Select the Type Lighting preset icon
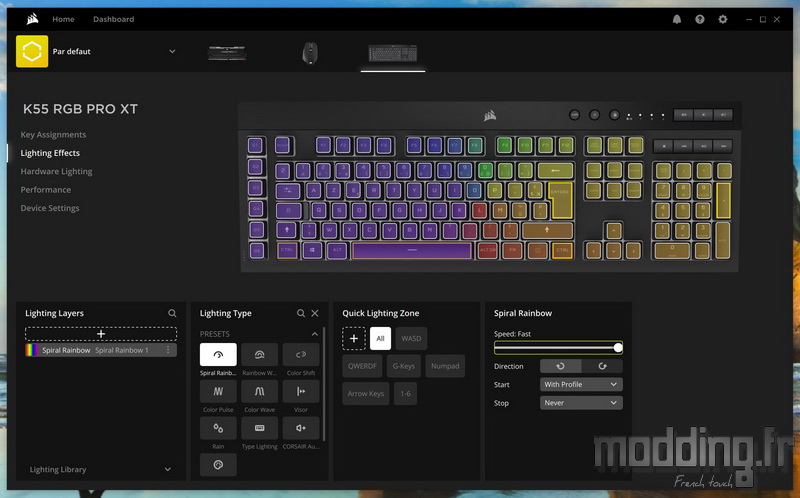 [x=259, y=428]
